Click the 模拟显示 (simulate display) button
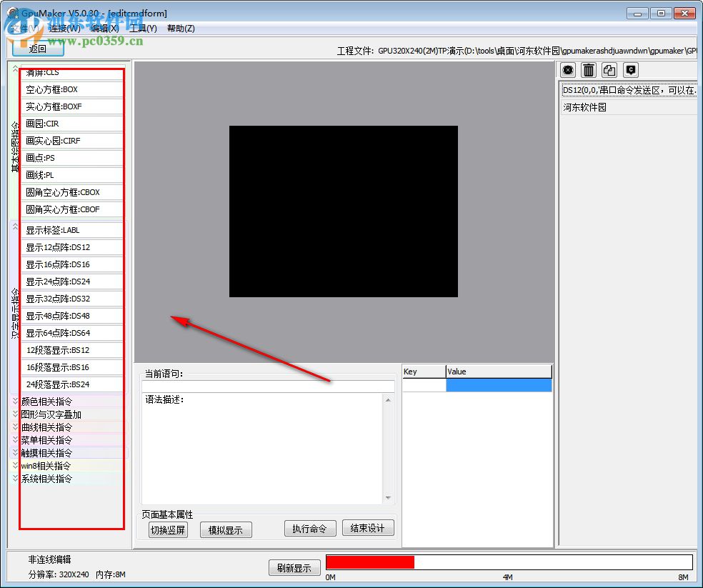 tap(227, 529)
